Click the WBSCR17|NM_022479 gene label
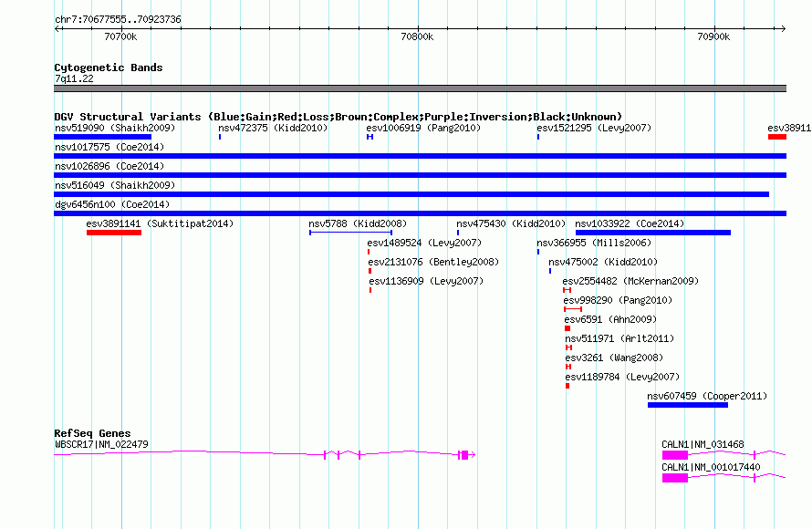 point(101,444)
